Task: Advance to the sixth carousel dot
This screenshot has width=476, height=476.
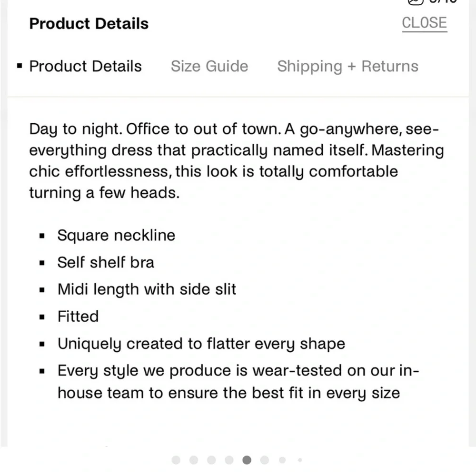Action: [x=265, y=460]
